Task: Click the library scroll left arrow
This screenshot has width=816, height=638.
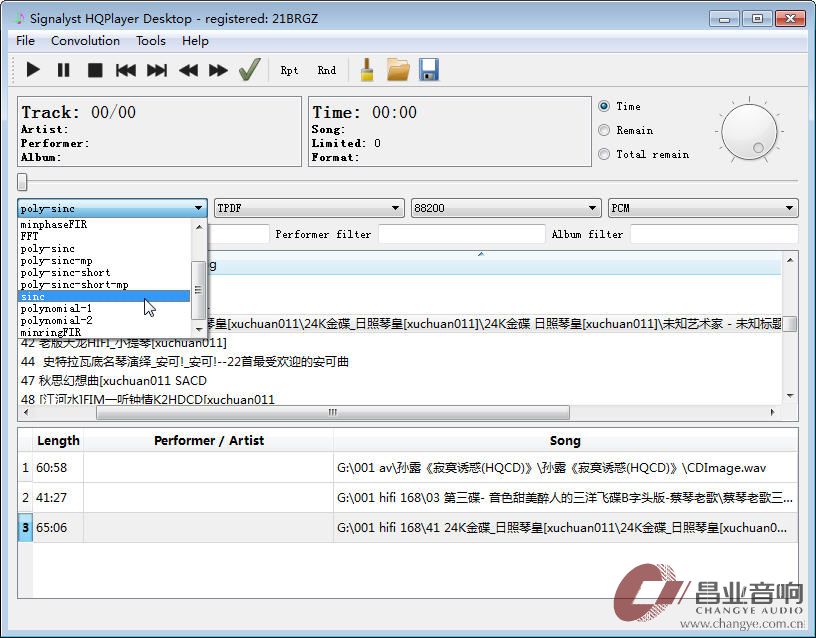Action: 26,412
